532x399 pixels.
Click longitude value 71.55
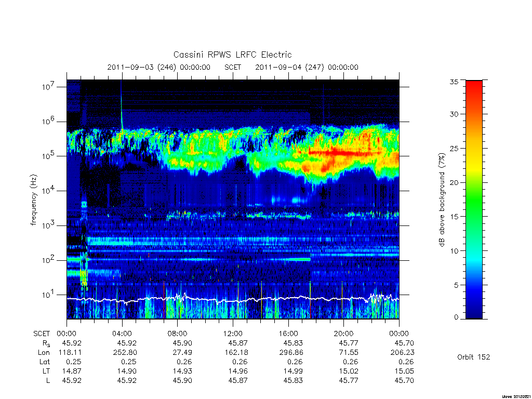(x=349, y=353)
